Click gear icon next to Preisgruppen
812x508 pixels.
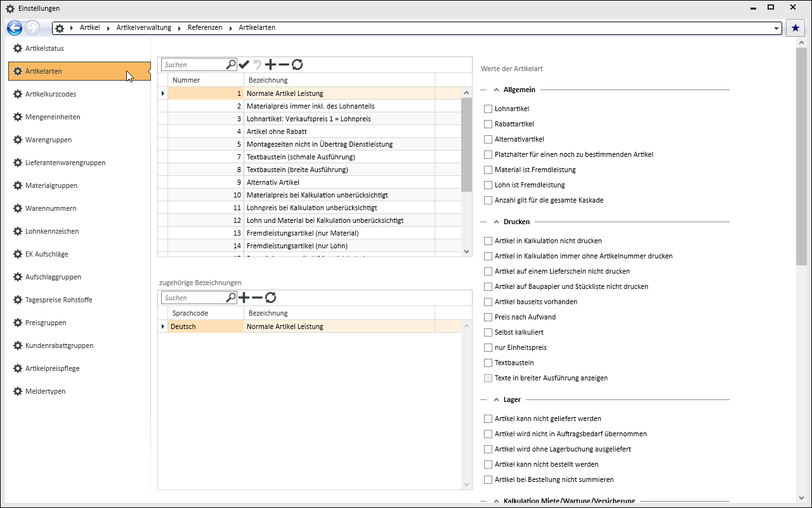(18, 323)
